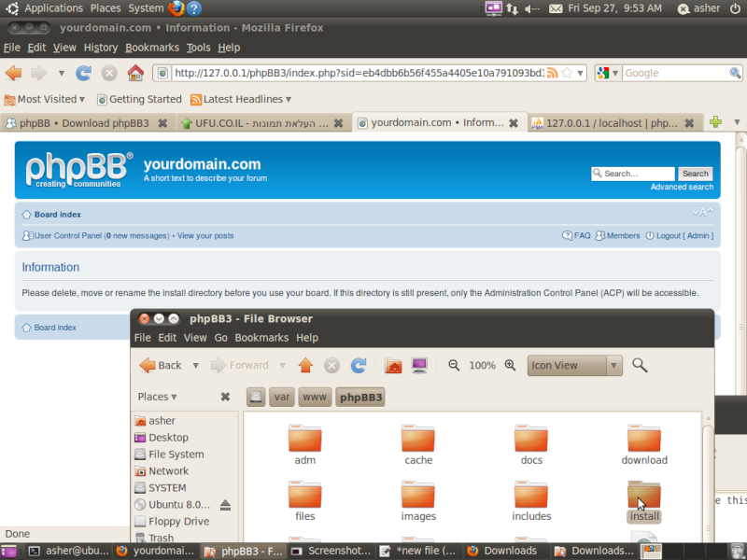Click View your posts link
747x560 pixels.
pos(205,236)
